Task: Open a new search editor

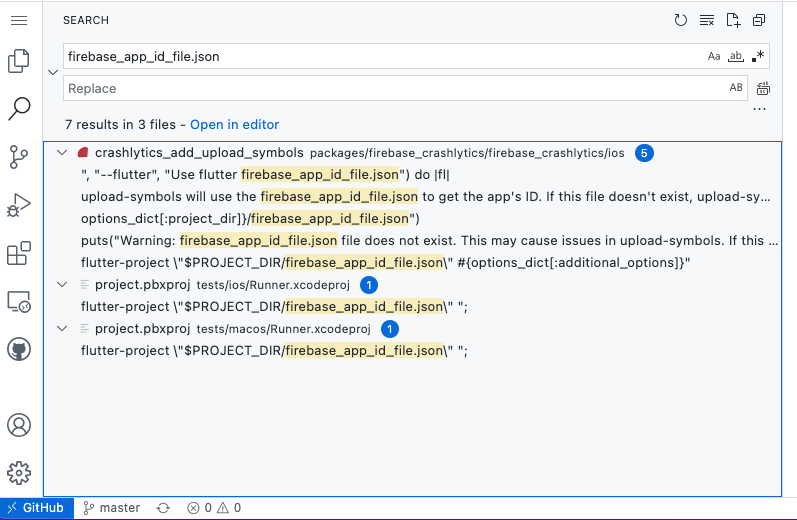Action: (733, 20)
